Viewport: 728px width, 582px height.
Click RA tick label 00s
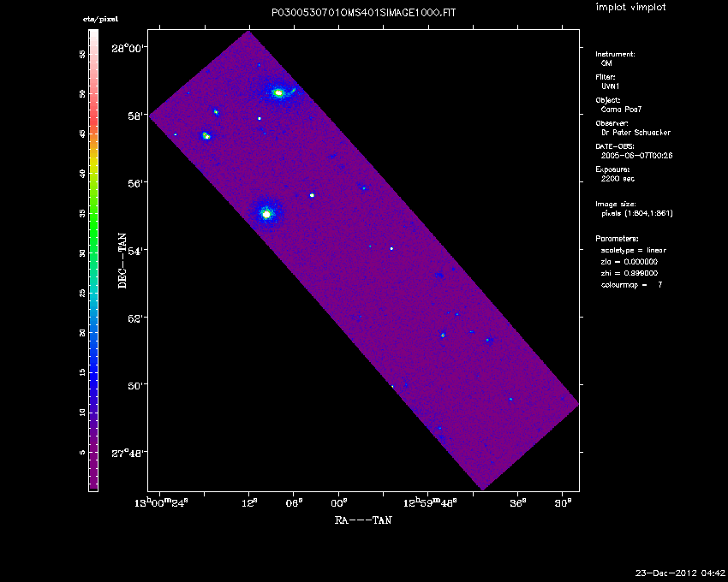(x=340, y=502)
